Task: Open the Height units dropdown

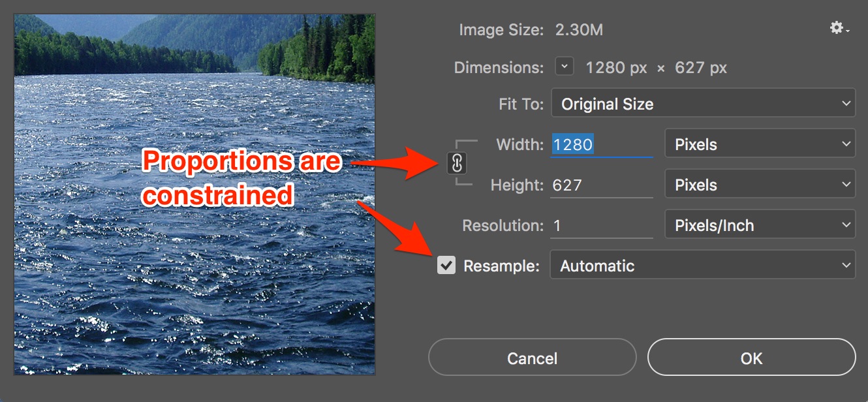Action: point(760,185)
